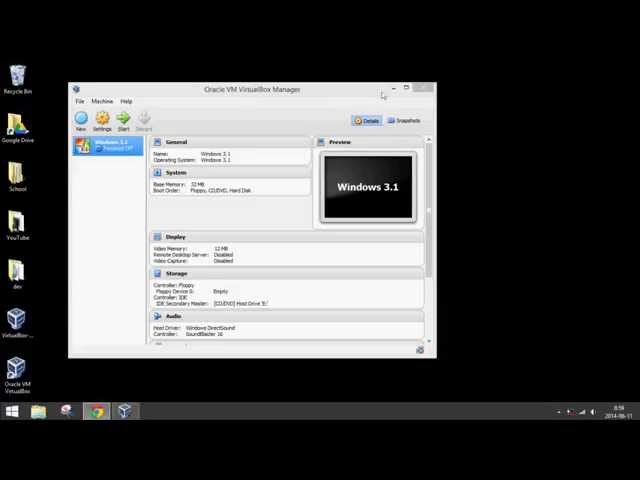Click the Floppy Device 0 'Empty' value
The height and width of the screenshot is (480, 640).
click(220, 291)
